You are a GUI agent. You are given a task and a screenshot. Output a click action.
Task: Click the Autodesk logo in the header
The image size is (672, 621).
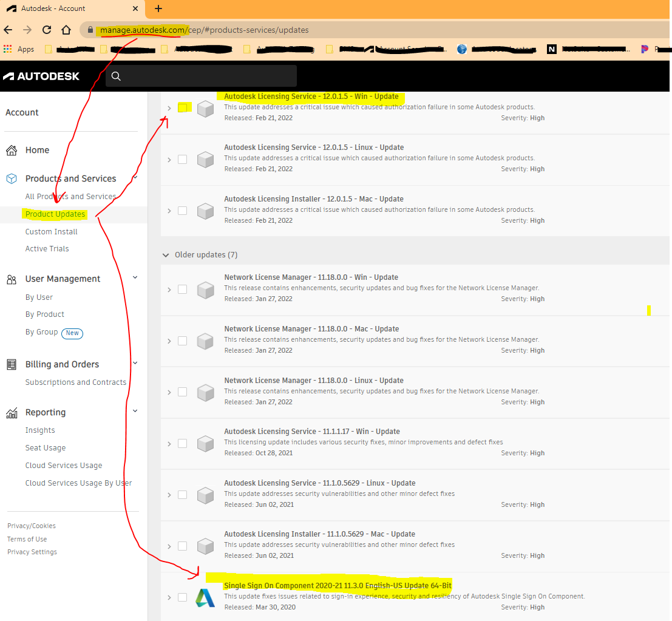pyautogui.click(x=41, y=76)
